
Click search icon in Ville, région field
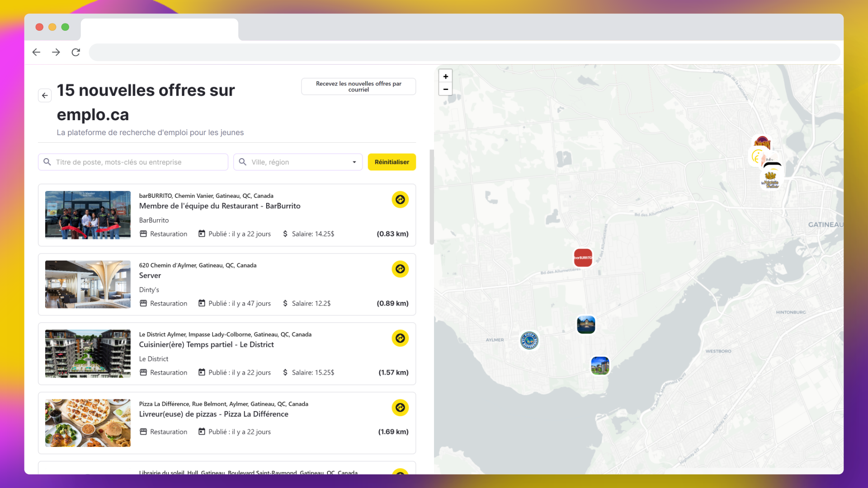[x=243, y=162]
